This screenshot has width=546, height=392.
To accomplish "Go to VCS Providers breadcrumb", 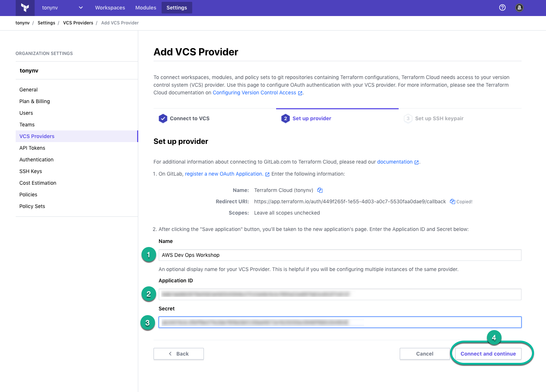I will pyautogui.click(x=78, y=23).
